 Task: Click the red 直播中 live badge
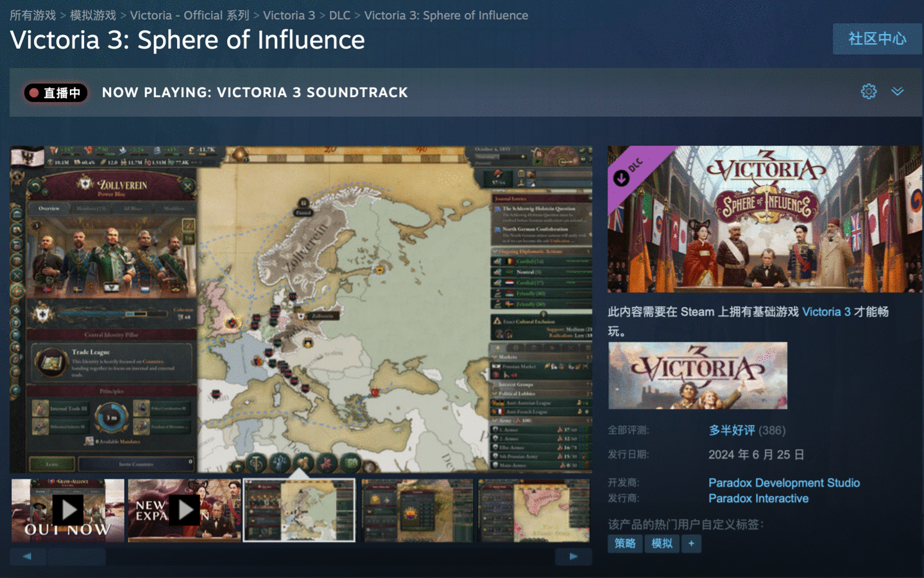[x=56, y=93]
